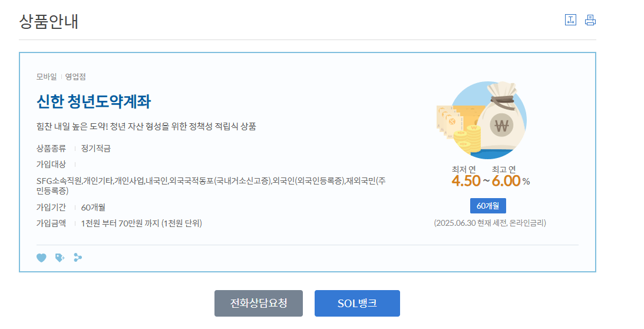This screenshot has height=329, width=644.
Task: Click the tag plus icon
Action: 60,258
